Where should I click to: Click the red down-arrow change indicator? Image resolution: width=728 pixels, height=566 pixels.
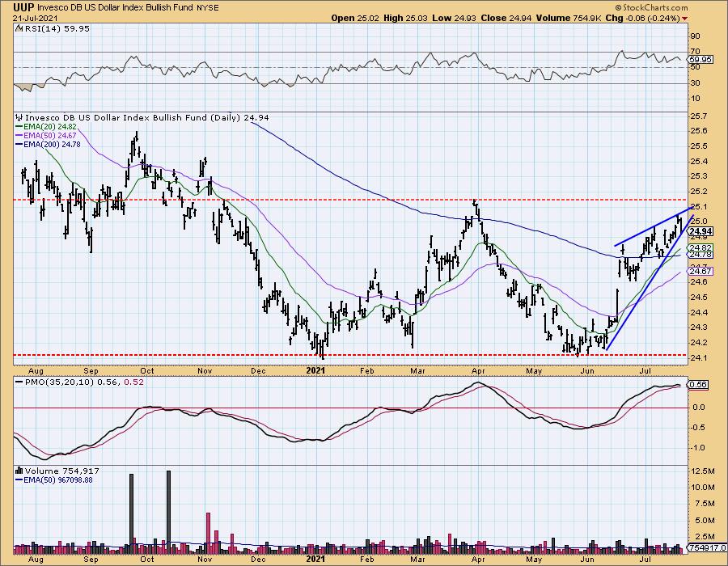685,19
